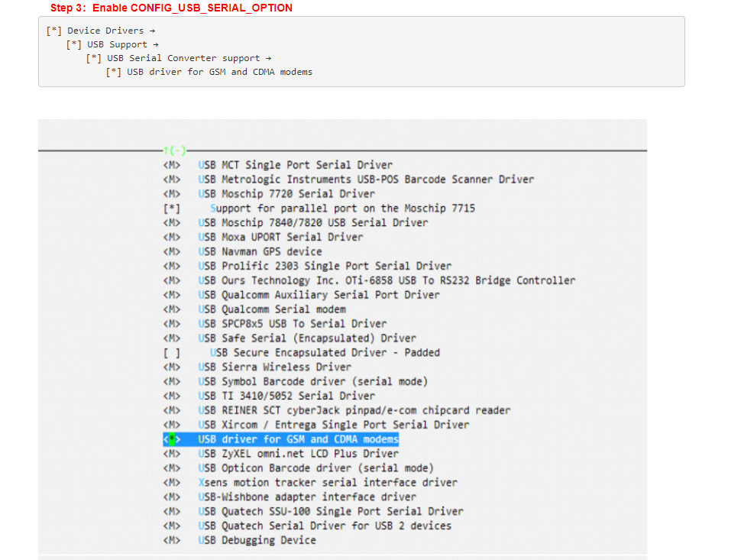Click the Device Drivers line in the code block
This screenshot has width=754, height=560.
point(101,31)
